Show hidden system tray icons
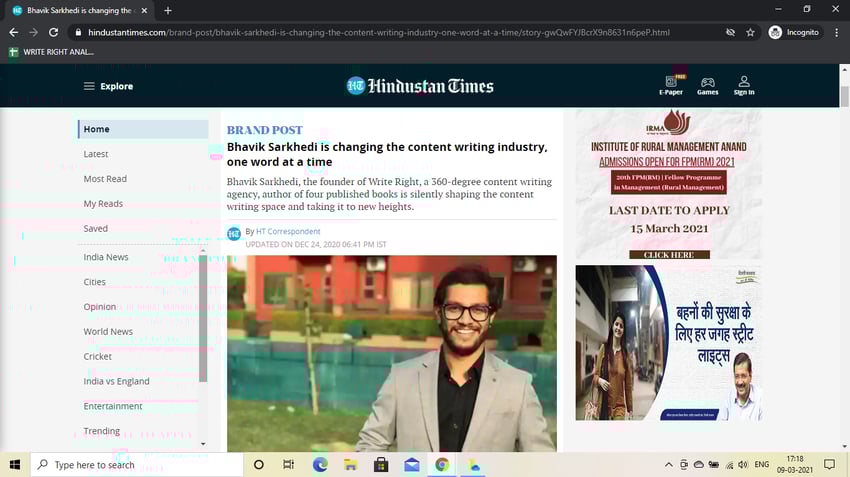This screenshot has height=477, width=850. pos(668,465)
